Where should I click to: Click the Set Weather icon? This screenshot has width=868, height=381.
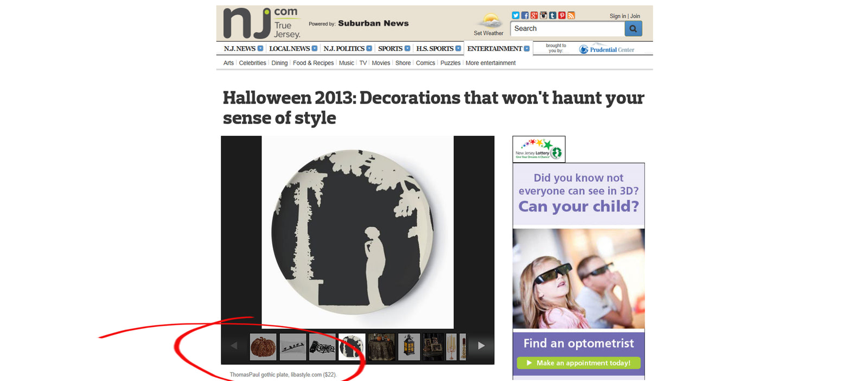490,22
